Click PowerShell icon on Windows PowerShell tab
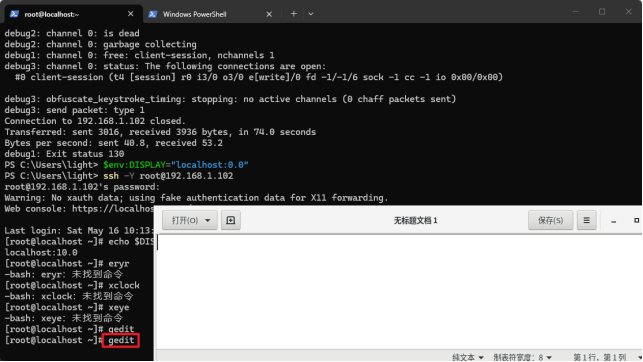 [153, 14]
